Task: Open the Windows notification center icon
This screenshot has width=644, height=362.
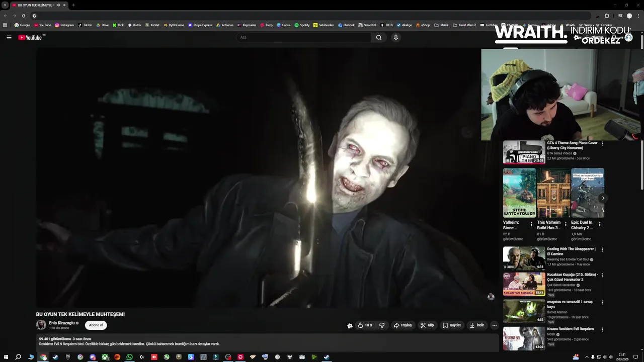Action: [x=636, y=357]
